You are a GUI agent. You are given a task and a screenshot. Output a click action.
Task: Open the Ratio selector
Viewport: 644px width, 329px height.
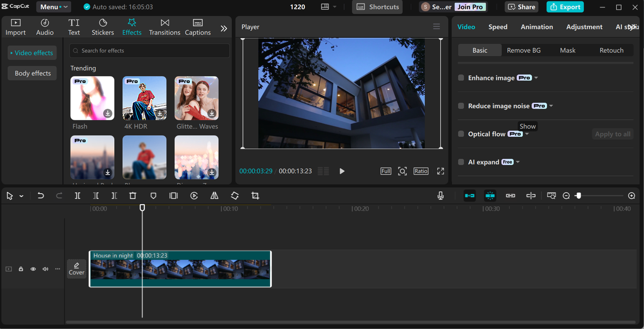click(x=421, y=171)
